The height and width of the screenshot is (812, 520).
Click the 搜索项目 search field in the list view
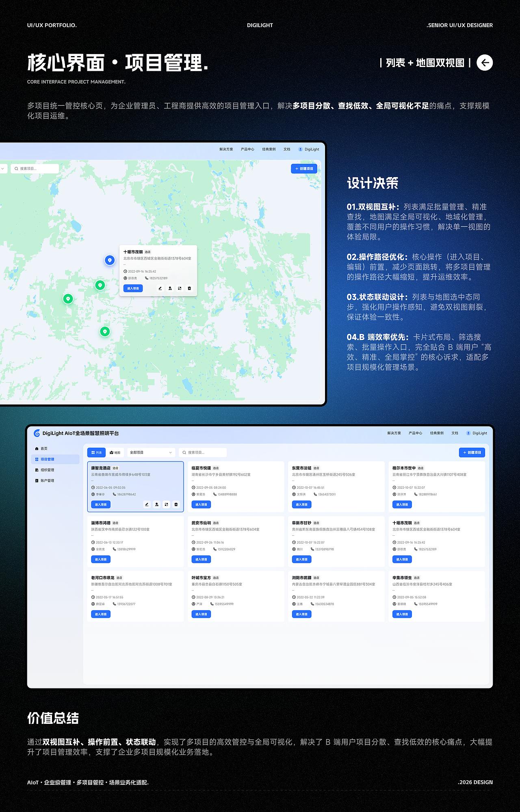pos(203,453)
